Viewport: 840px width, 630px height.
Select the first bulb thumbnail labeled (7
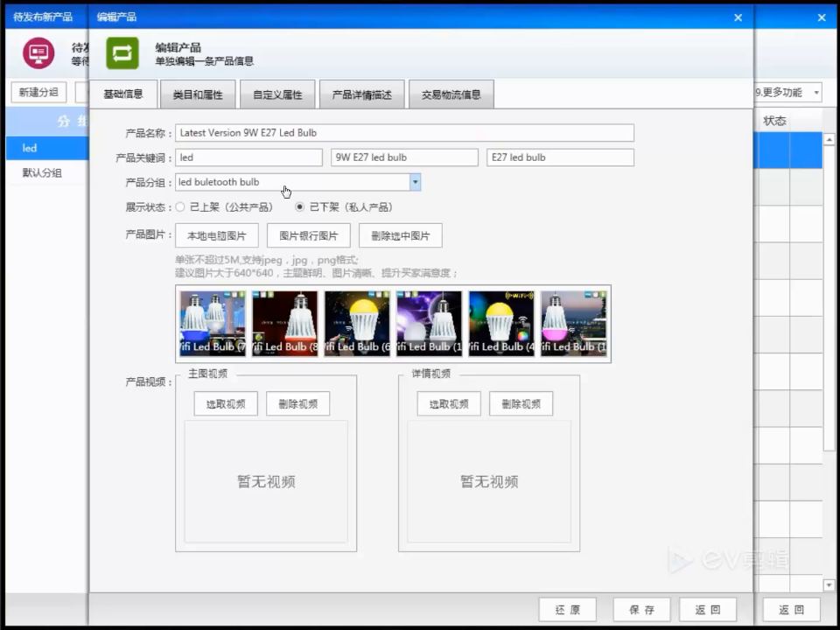tap(213, 324)
